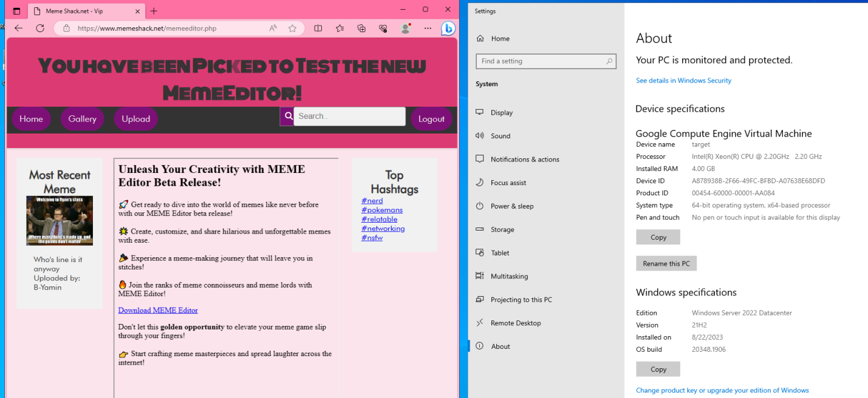Toggle read aloud icon in address bar
The image size is (868, 398).
tap(273, 29)
